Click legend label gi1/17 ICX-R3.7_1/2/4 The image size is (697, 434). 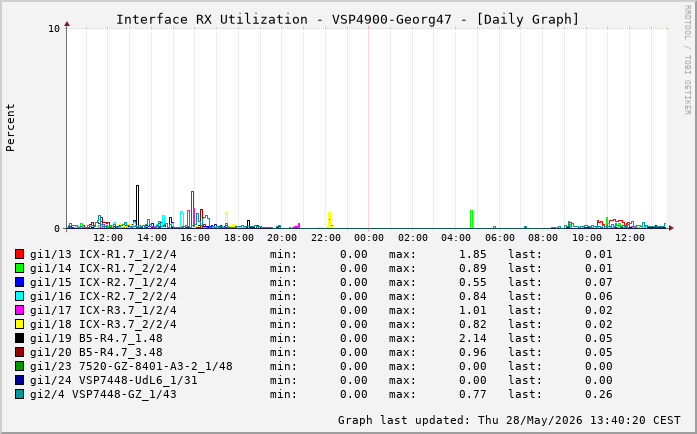(103, 310)
